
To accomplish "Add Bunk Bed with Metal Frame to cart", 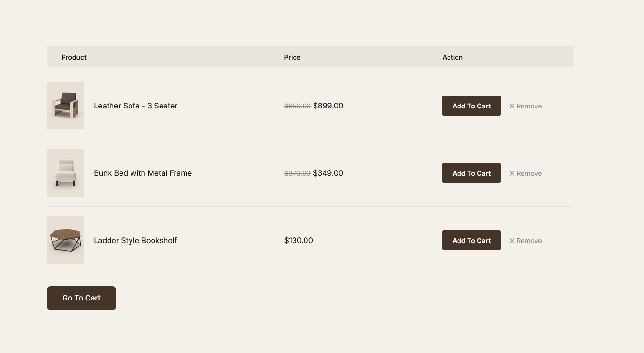I will pyautogui.click(x=471, y=173).
